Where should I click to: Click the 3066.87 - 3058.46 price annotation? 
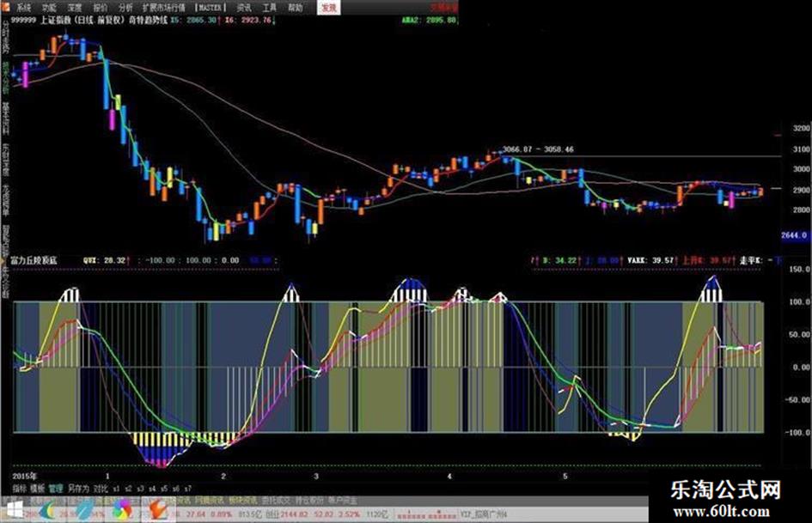(538, 149)
